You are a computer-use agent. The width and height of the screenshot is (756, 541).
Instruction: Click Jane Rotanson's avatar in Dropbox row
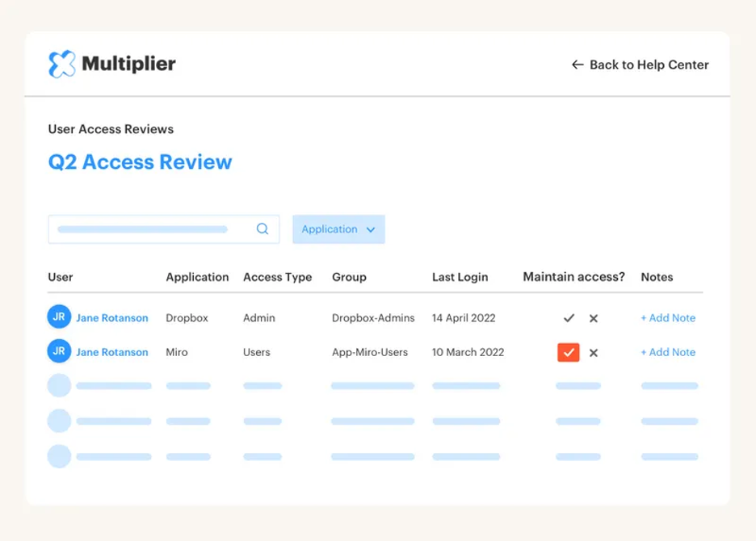(x=59, y=317)
